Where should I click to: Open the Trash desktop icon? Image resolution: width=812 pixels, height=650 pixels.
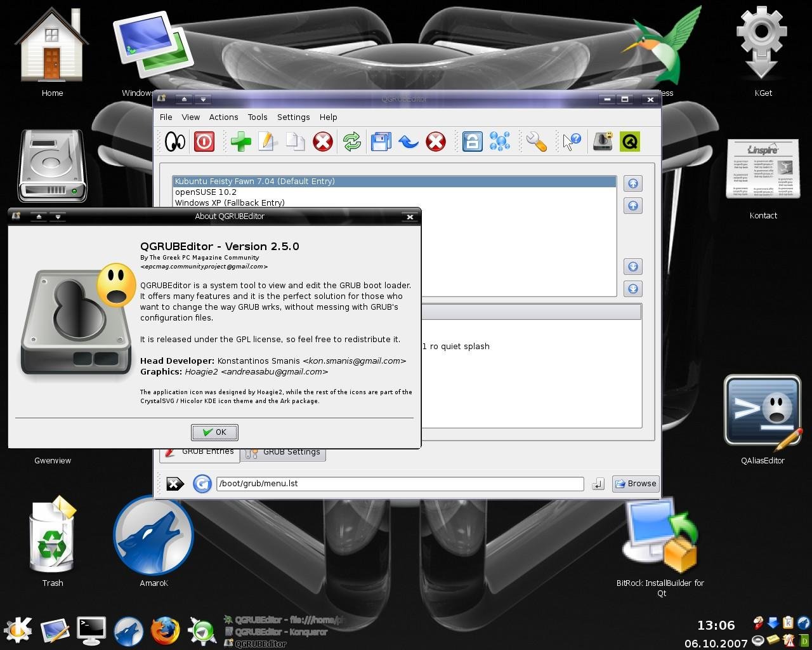click(x=52, y=541)
